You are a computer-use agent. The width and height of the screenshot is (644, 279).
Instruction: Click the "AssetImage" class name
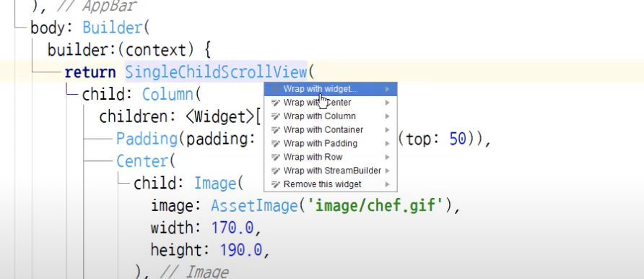[254, 205]
